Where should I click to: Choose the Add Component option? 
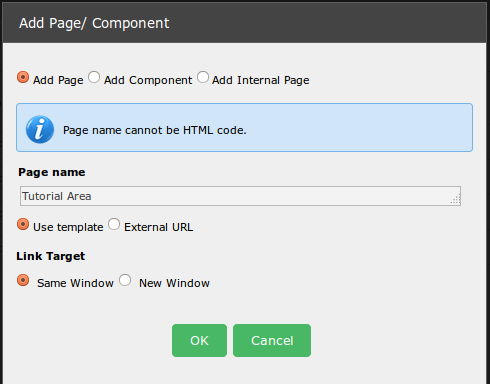[94, 77]
